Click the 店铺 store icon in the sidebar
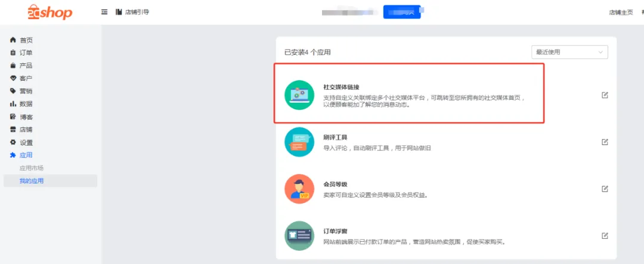The width and height of the screenshot is (644, 264). tap(13, 130)
